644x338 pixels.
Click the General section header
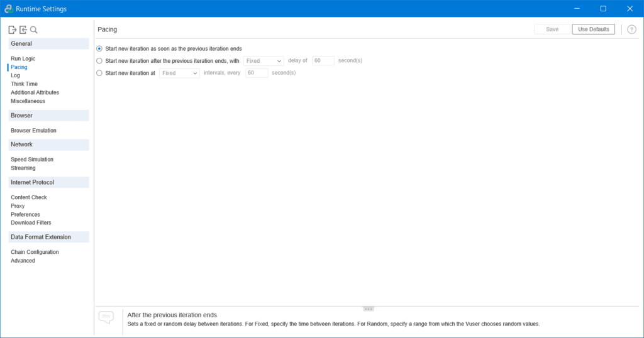click(48, 43)
